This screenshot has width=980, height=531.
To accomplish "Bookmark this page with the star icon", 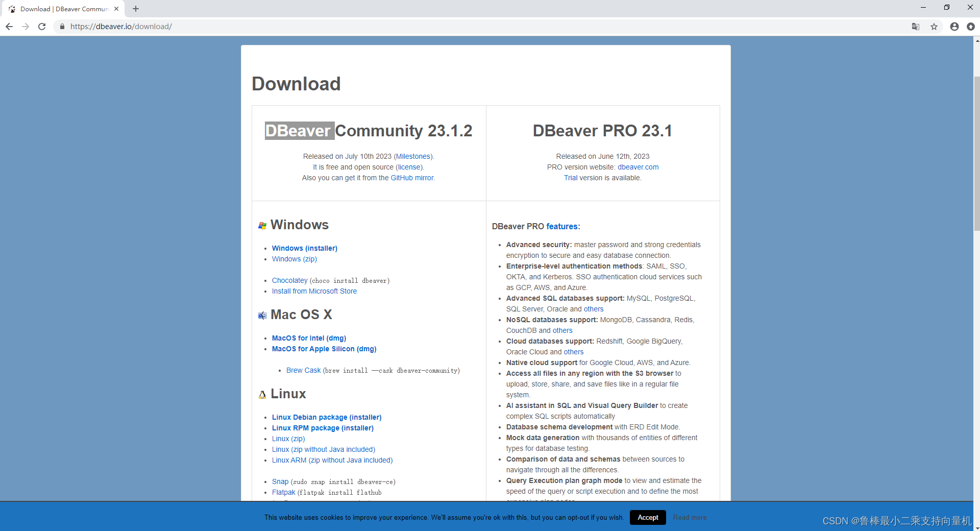I will 934,27.
